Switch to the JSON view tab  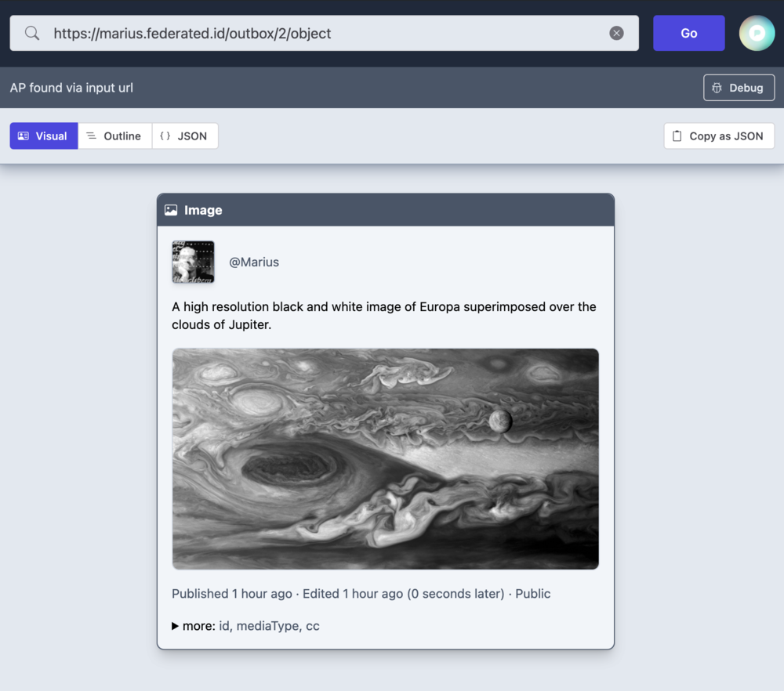[184, 136]
